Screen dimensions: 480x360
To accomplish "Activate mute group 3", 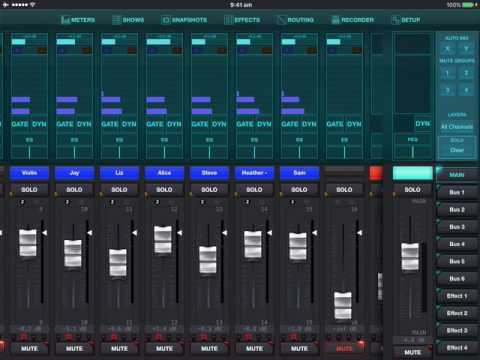I will 447,90.
